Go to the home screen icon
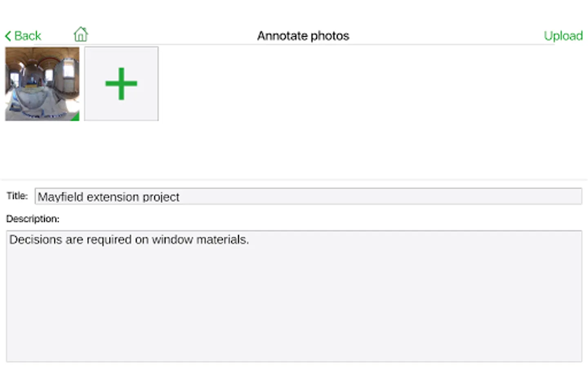This screenshot has width=588, height=368. pos(81,34)
